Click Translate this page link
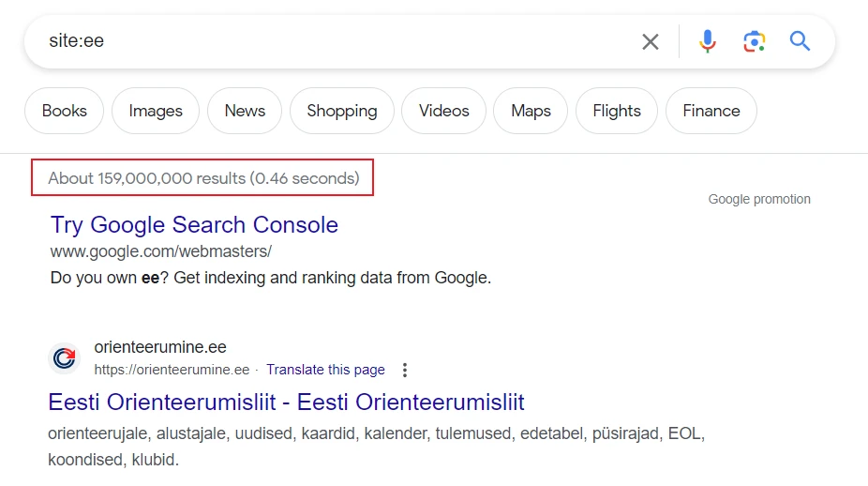The height and width of the screenshot is (486, 868). click(325, 370)
